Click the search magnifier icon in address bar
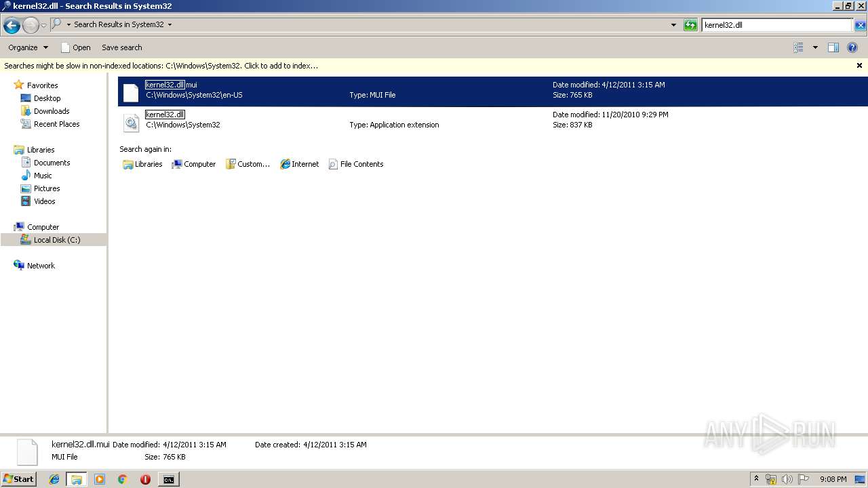The width and height of the screenshot is (868, 488). point(57,24)
